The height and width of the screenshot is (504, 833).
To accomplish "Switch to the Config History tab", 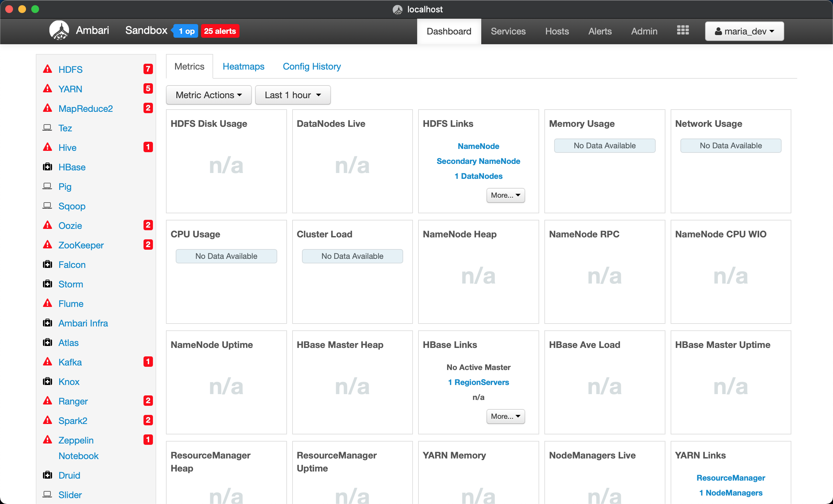I will point(311,66).
